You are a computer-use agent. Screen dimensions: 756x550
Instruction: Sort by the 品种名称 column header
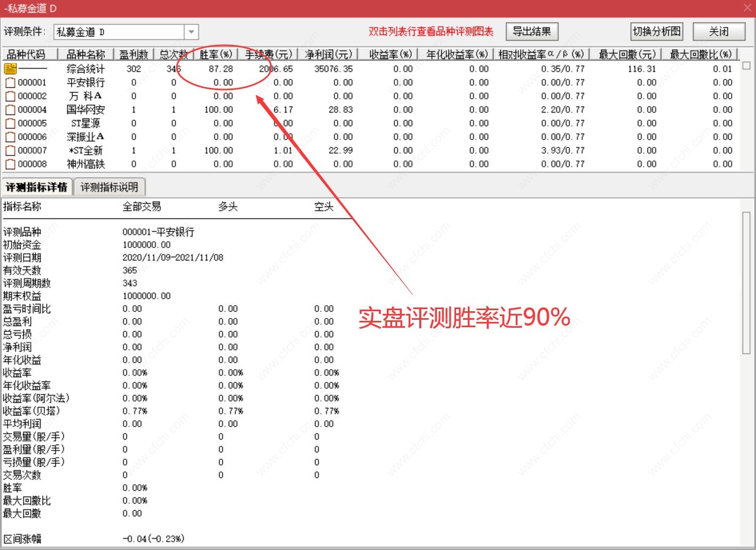(x=85, y=54)
